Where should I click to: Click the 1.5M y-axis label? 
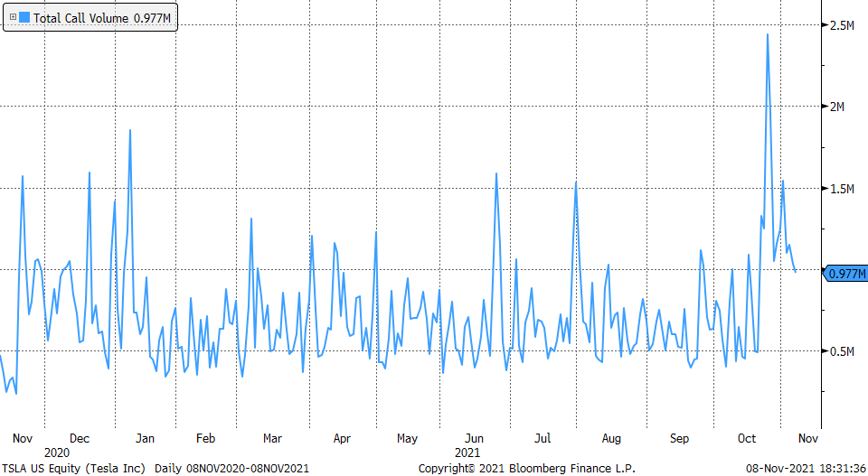pos(842,188)
